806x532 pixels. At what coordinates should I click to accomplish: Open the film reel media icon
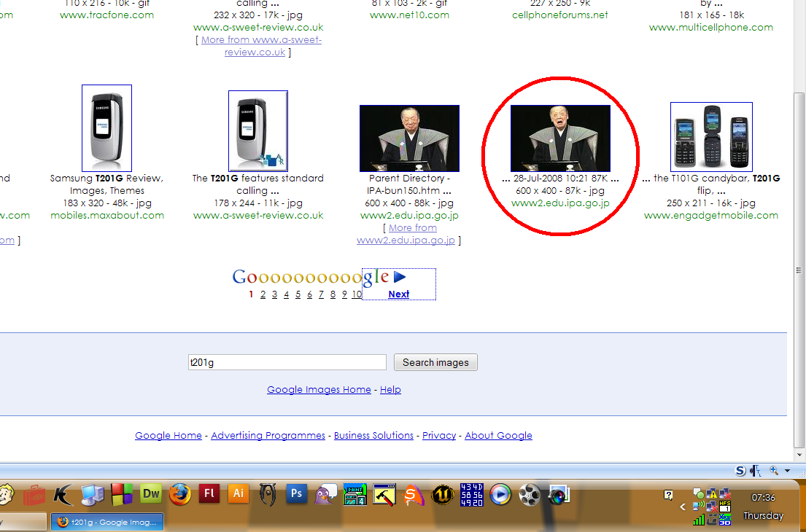[x=530, y=495]
